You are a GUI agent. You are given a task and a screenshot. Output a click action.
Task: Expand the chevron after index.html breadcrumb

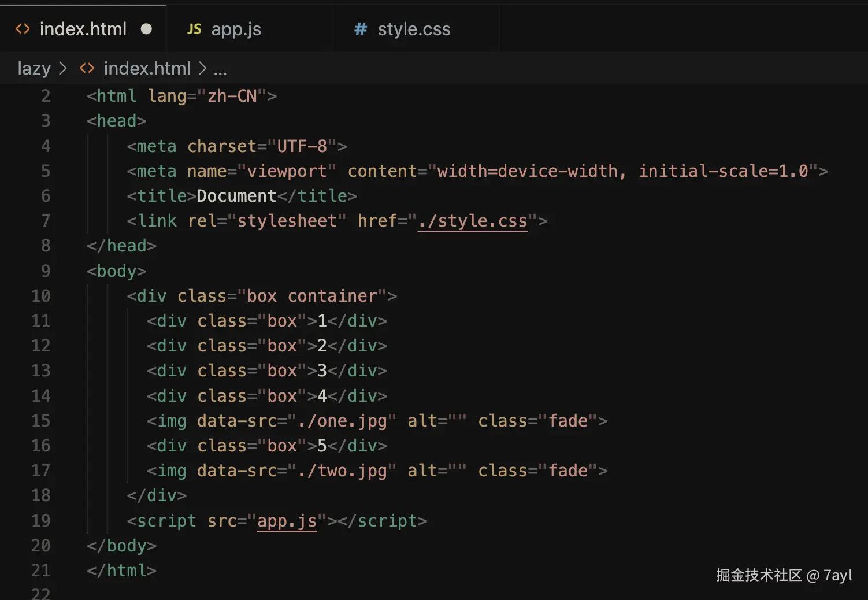coord(202,69)
